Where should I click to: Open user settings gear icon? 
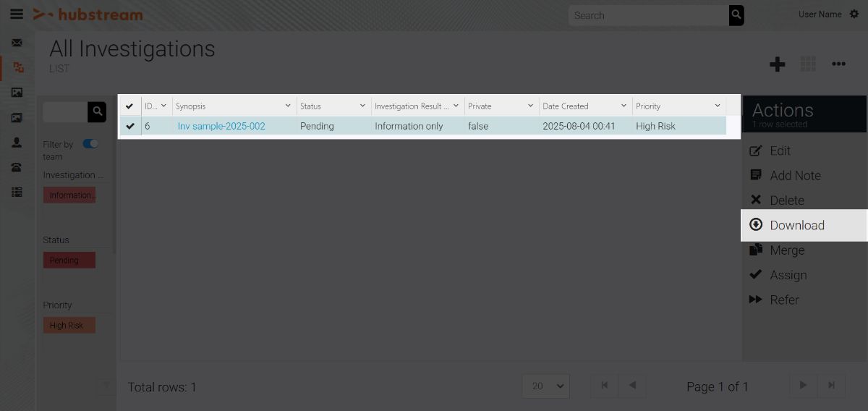pyautogui.click(x=854, y=14)
